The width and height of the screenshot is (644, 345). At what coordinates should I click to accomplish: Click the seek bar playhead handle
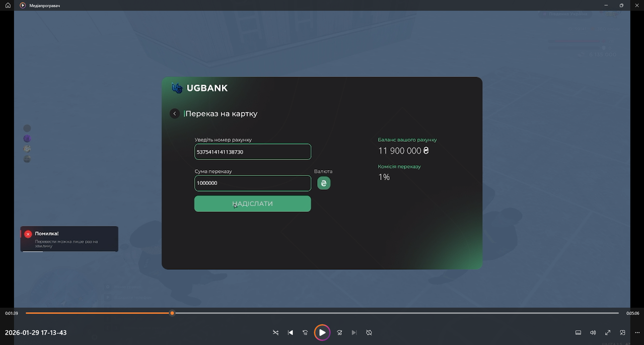click(x=172, y=313)
